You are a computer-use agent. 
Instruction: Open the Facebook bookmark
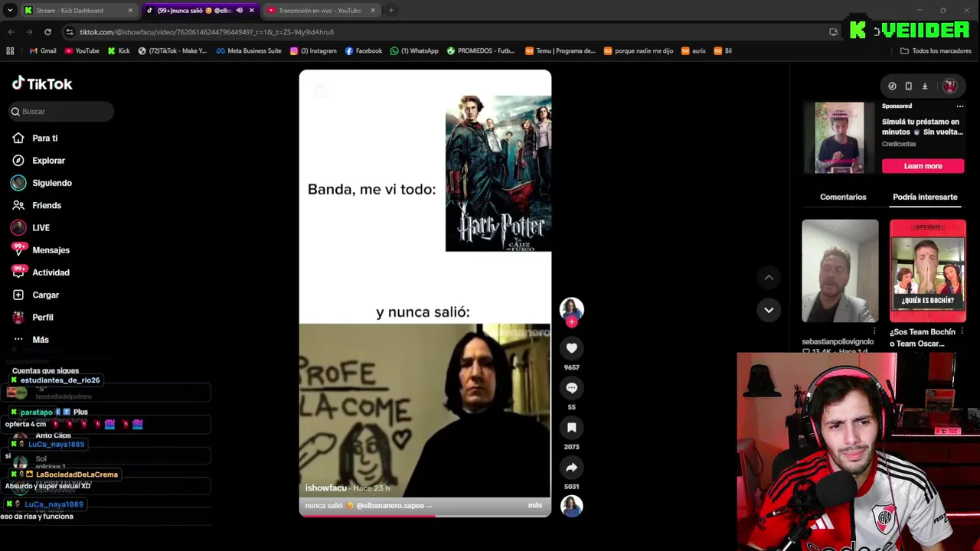point(363,51)
